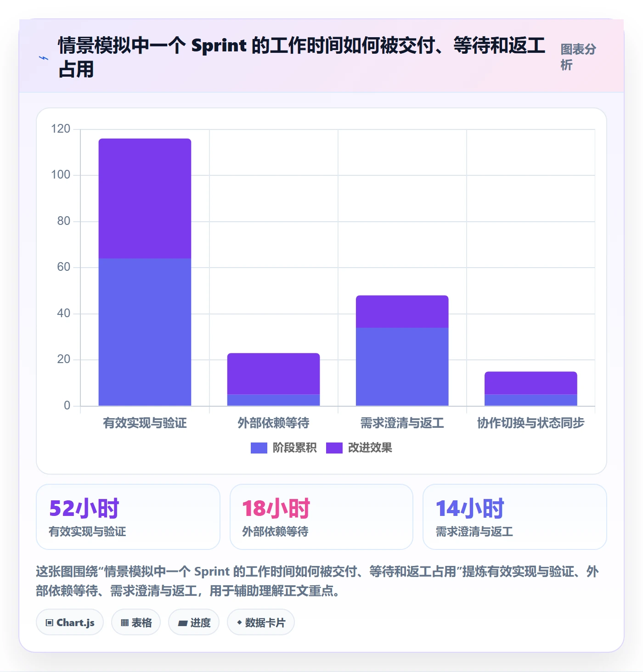Toggle the 改进效果 legend color swatch

[x=334, y=448]
